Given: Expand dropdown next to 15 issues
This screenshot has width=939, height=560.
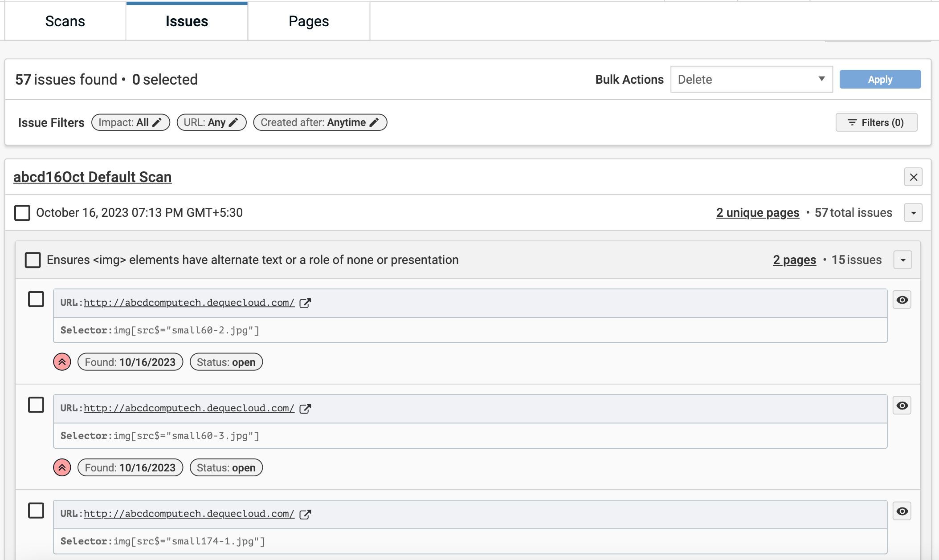Looking at the screenshot, I should click(903, 260).
